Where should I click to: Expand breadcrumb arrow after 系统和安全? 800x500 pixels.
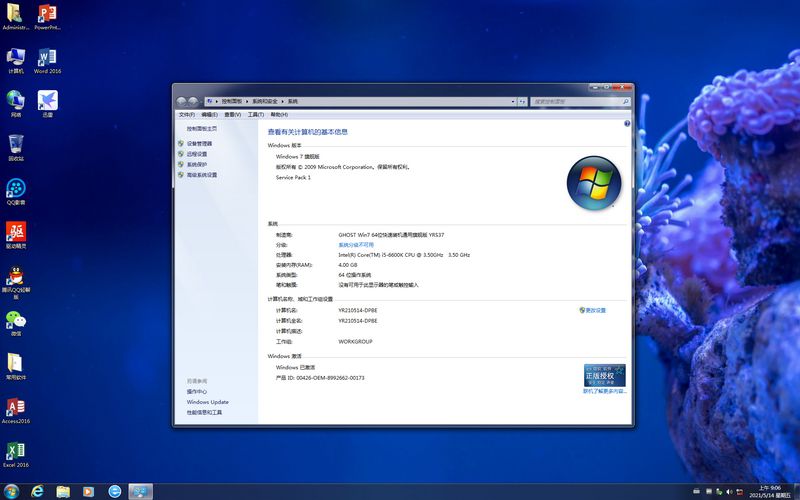[283, 102]
